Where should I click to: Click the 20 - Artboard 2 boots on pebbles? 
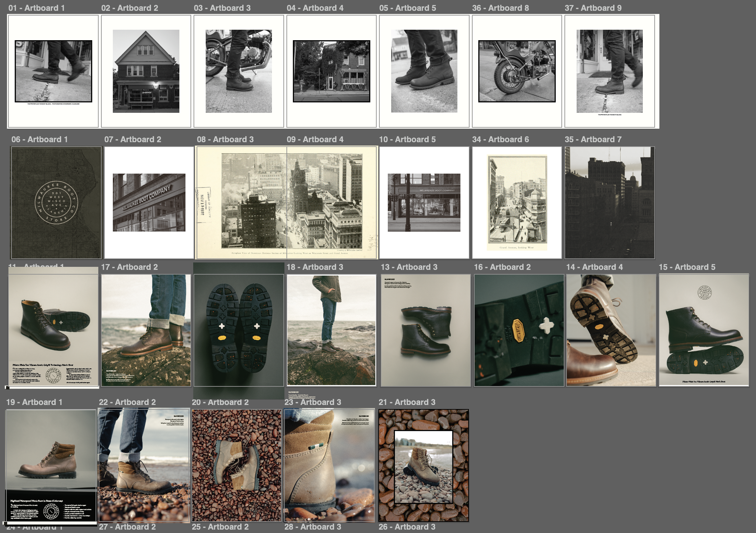point(236,465)
